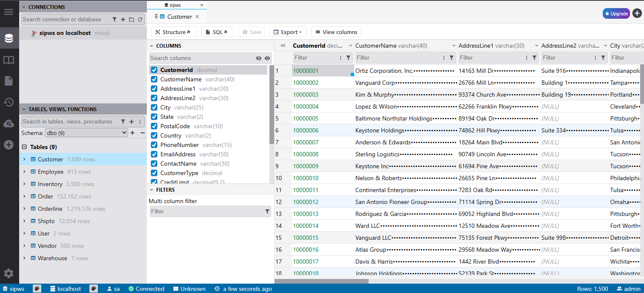Open the hamburger main menu
Screen dimensions: 644x293
(x=9, y=11)
